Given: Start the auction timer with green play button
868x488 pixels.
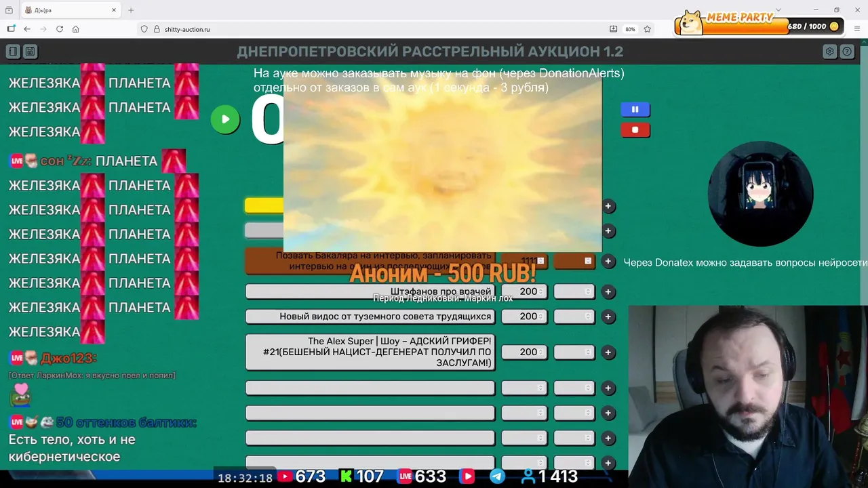Looking at the screenshot, I should (x=225, y=119).
